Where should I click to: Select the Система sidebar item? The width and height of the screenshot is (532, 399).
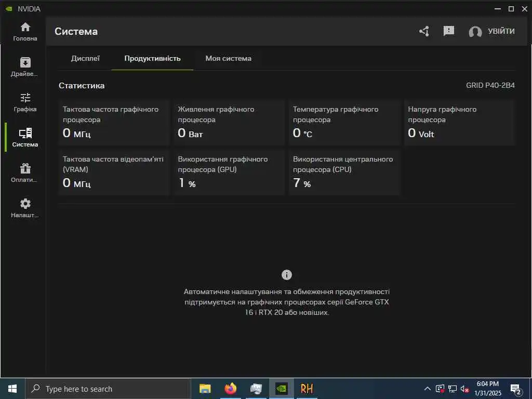[x=25, y=137]
